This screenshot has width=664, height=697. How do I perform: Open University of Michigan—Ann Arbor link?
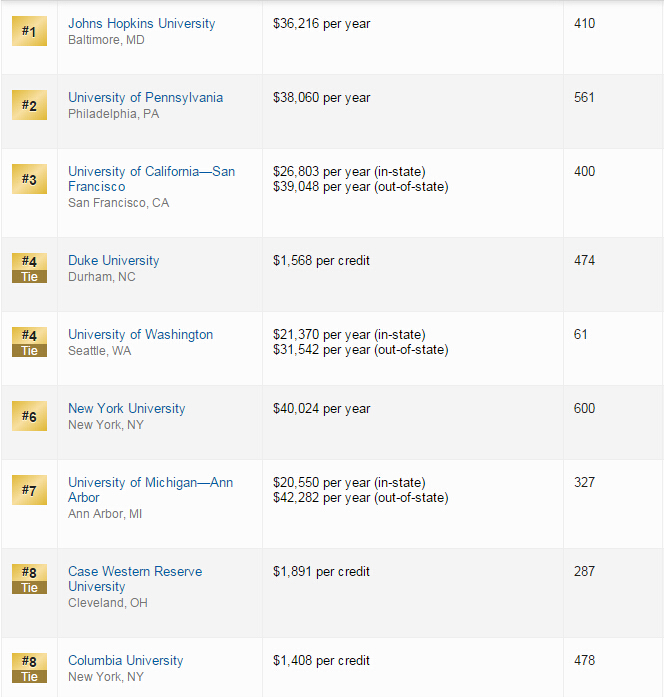pos(150,490)
